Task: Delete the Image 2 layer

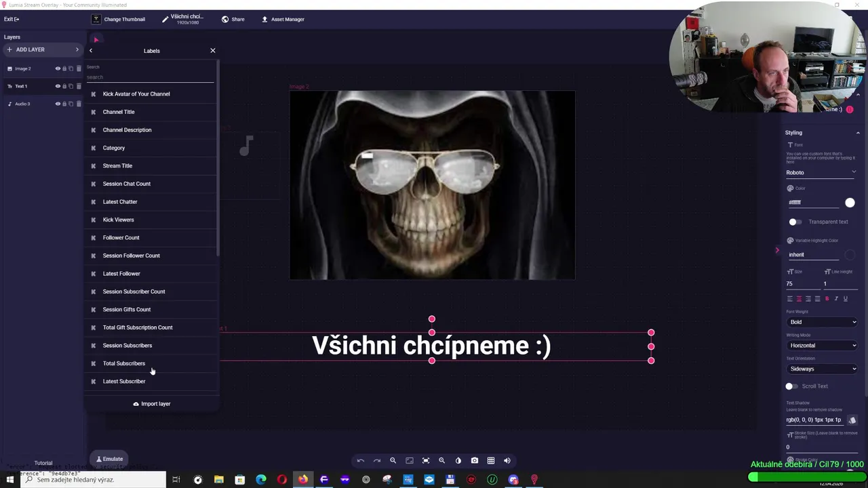Action: (79, 68)
